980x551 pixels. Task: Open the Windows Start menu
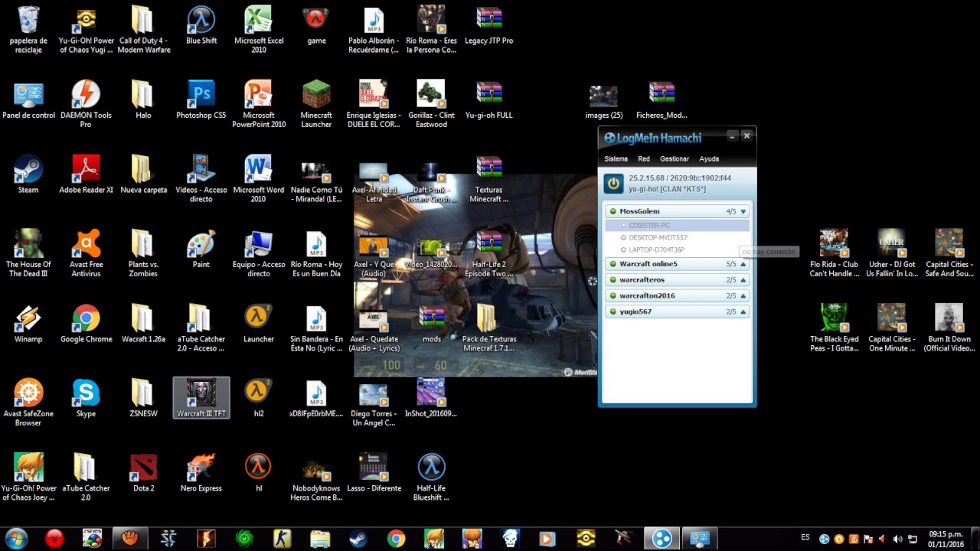coord(16,539)
